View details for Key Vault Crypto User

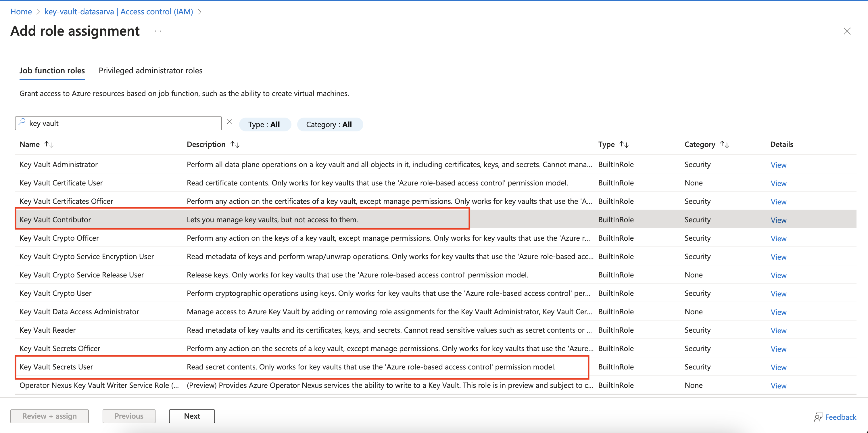(778, 294)
